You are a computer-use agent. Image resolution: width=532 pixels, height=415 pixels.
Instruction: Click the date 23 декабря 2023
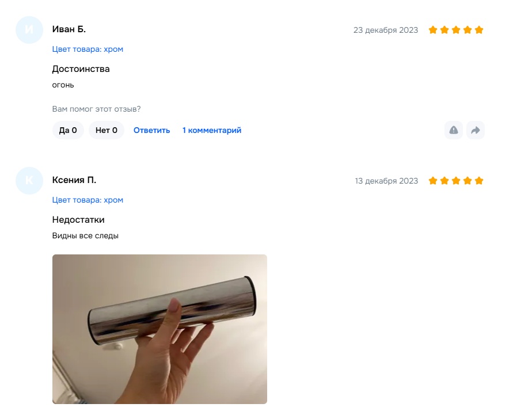point(386,30)
